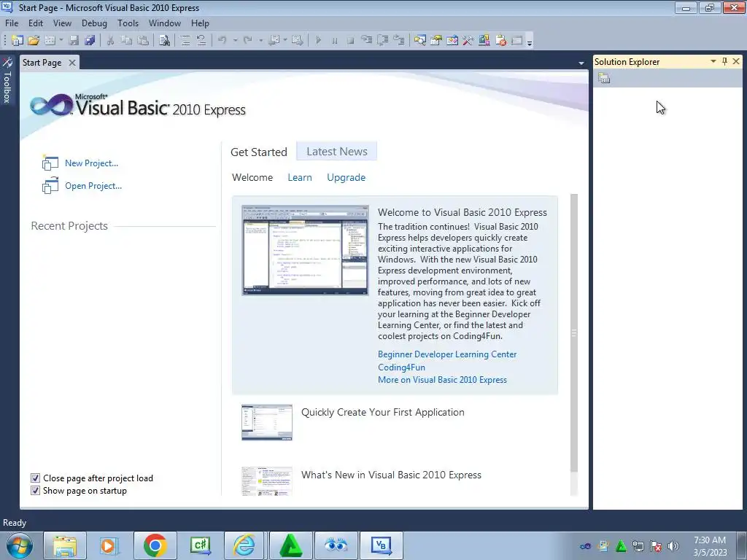Expand the Add New Item dropdown arrow

click(61, 41)
